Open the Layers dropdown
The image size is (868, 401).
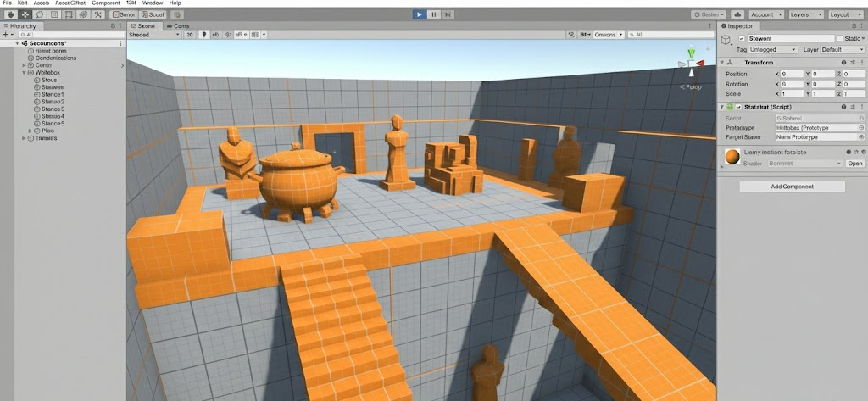coord(804,14)
